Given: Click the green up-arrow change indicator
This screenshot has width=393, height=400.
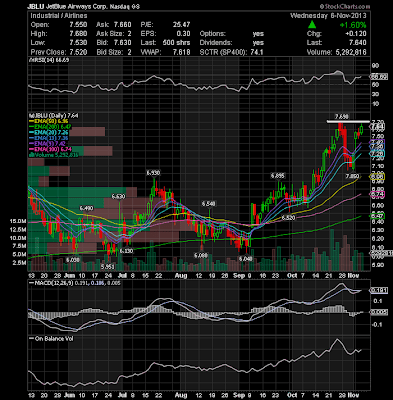Looking at the screenshot, I should (312, 25).
